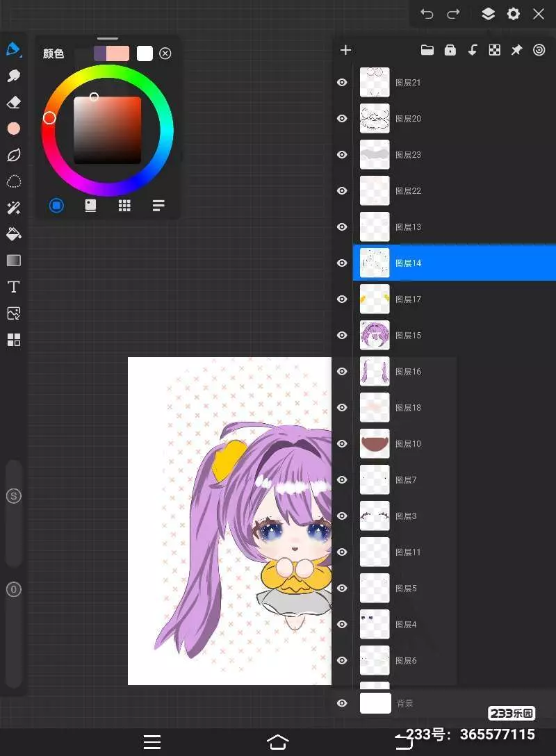Hide the 背景 background layer
This screenshot has width=556, height=756.
pos(342,703)
